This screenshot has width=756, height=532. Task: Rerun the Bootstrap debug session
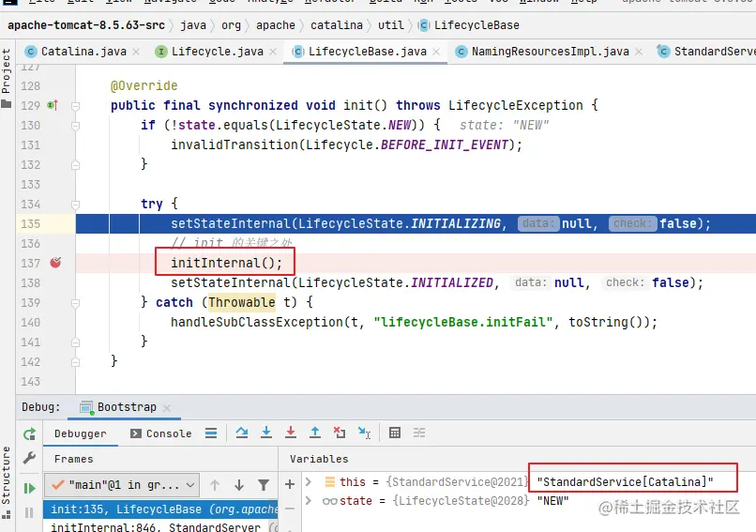pyautogui.click(x=29, y=434)
